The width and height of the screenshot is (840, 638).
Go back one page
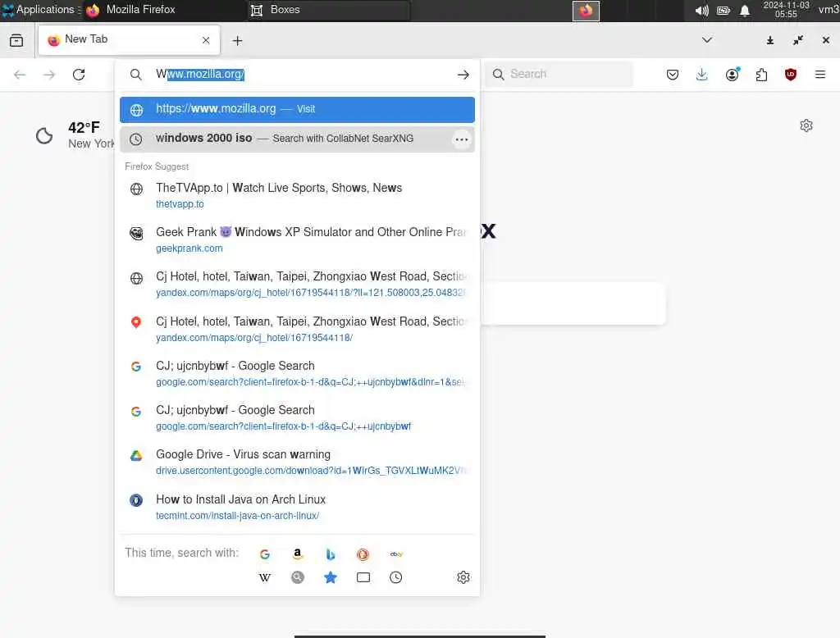20,75
